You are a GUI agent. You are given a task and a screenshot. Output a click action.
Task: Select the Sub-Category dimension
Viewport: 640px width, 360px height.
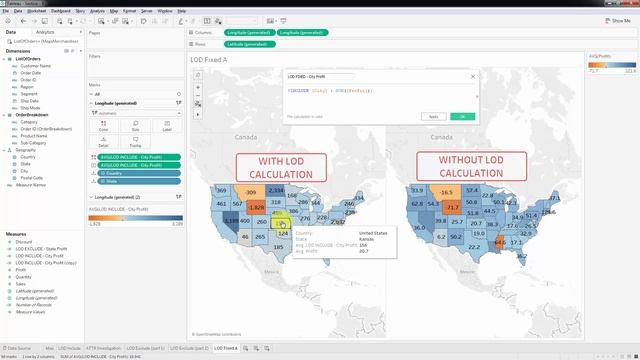[33, 143]
